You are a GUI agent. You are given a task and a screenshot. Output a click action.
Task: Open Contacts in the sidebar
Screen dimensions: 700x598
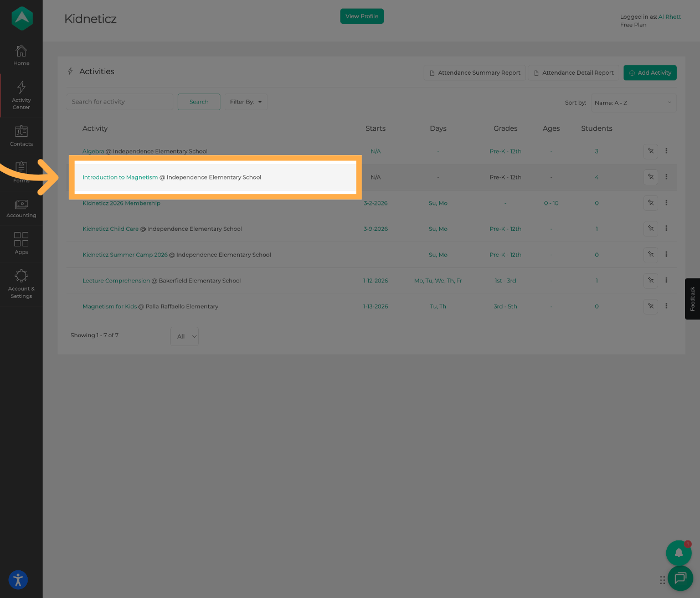21,136
